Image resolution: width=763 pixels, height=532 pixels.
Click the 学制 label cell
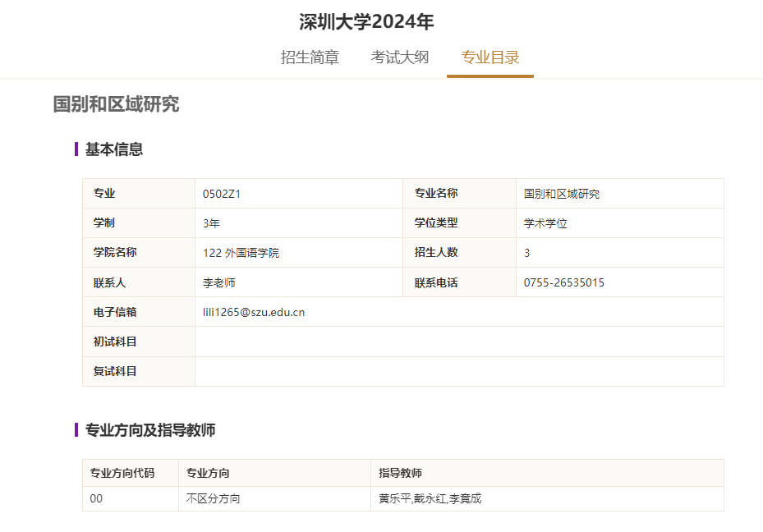[139, 223]
